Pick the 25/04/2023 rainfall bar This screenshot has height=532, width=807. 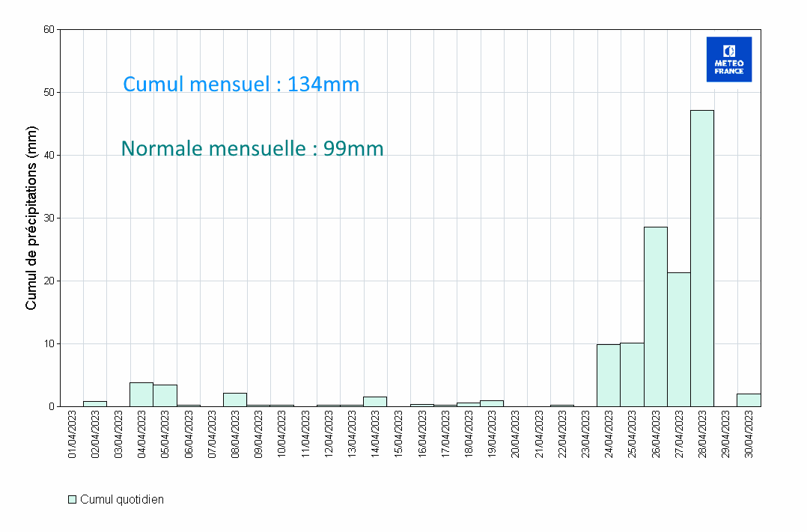632,374
